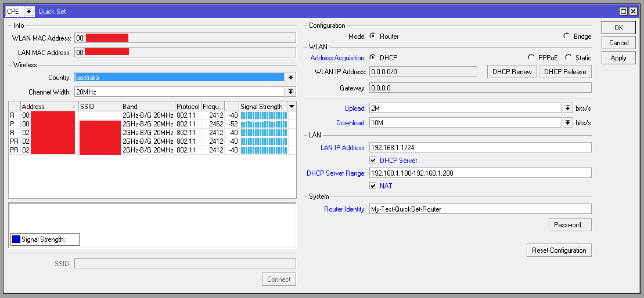Sort table by Signal Strength column header
Viewport: 644px width, 298px height.
tap(262, 106)
